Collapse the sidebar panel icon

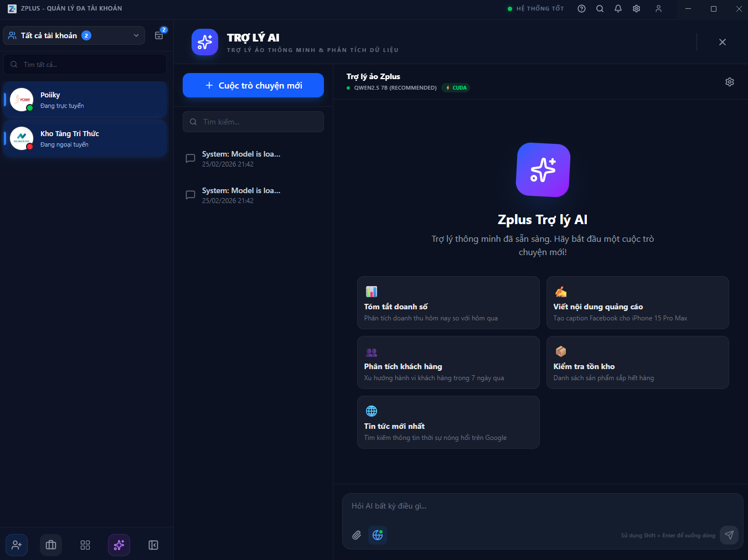tap(153, 545)
